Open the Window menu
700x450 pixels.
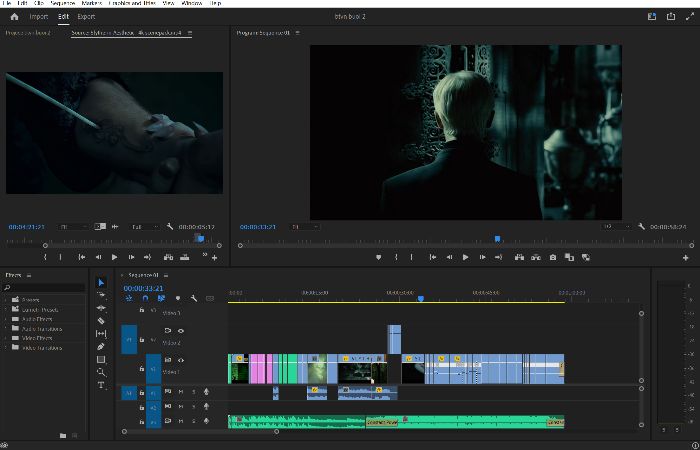(192, 3)
